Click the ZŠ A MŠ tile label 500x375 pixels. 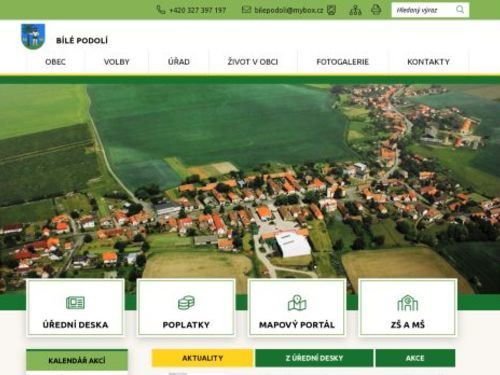coord(407,325)
